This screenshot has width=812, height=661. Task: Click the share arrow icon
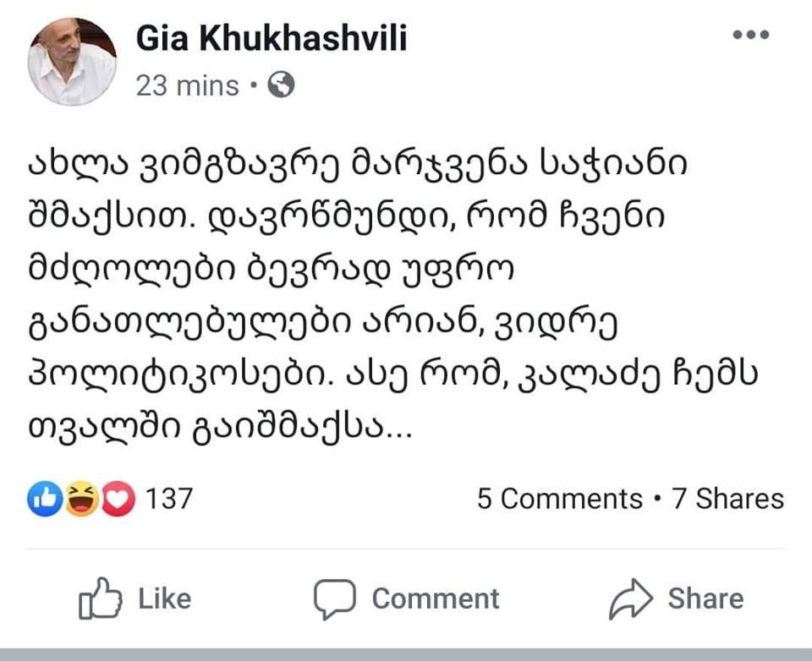(631, 598)
